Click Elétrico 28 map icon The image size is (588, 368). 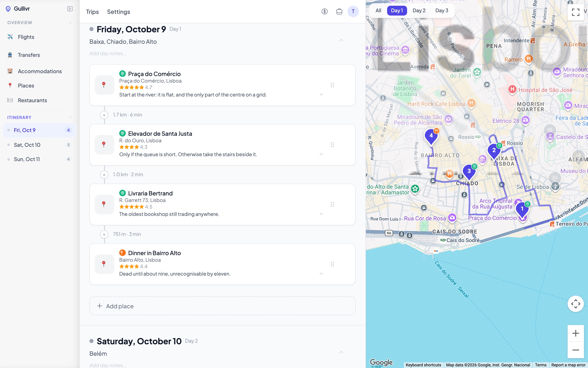coord(526,120)
